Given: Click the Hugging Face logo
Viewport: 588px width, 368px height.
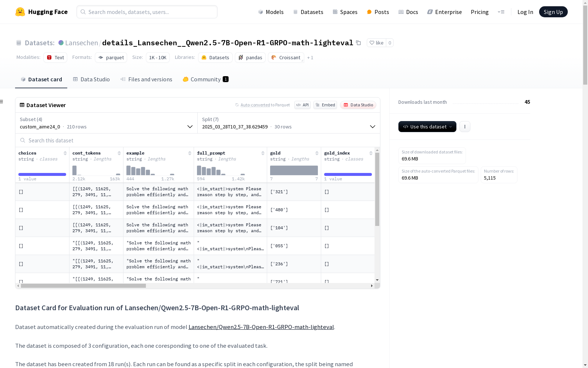Looking at the screenshot, I should [41, 12].
